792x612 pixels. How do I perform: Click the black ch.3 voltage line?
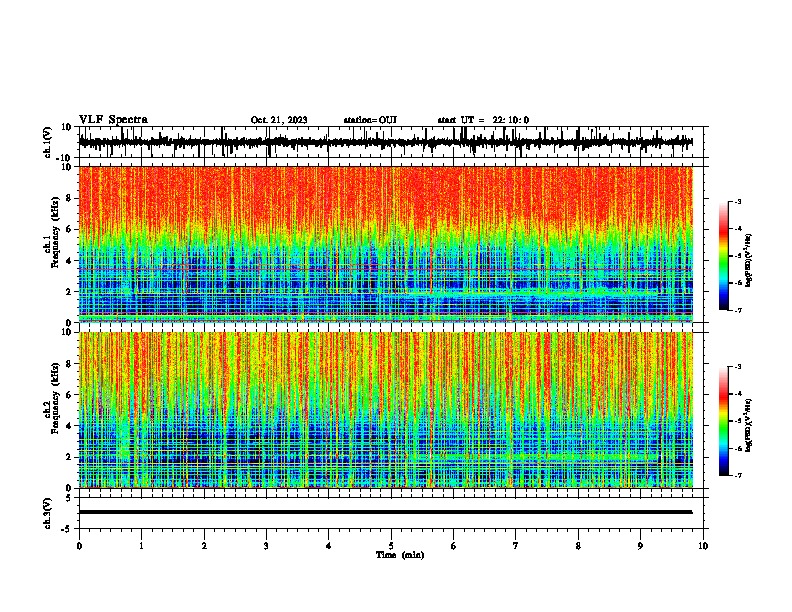click(385, 512)
